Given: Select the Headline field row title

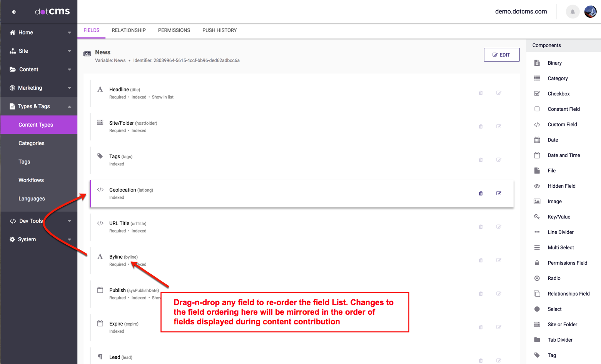Looking at the screenshot, I should tap(119, 89).
